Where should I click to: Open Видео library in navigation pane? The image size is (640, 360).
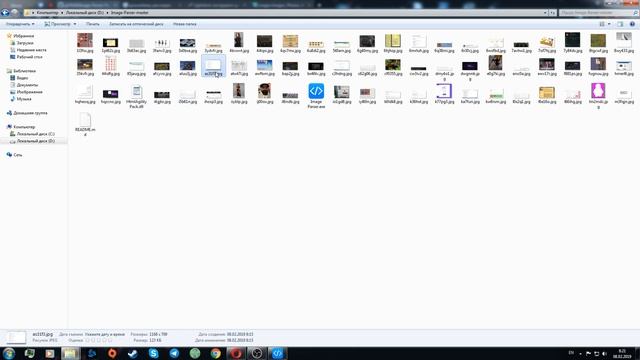click(x=22, y=78)
